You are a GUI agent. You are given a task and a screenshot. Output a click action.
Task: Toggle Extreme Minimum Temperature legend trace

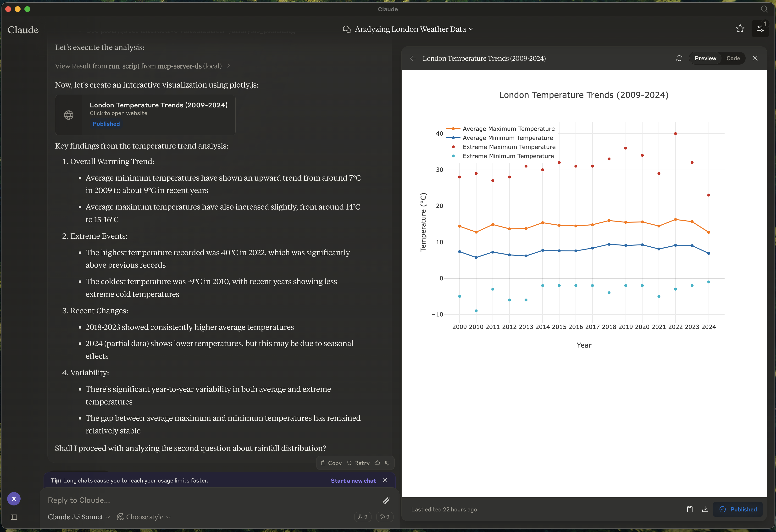point(508,156)
